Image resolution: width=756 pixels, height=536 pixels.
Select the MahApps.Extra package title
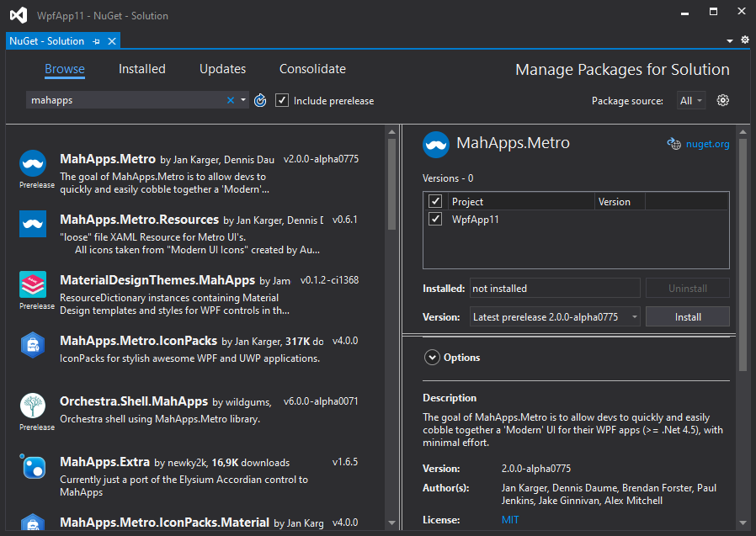(104, 462)
